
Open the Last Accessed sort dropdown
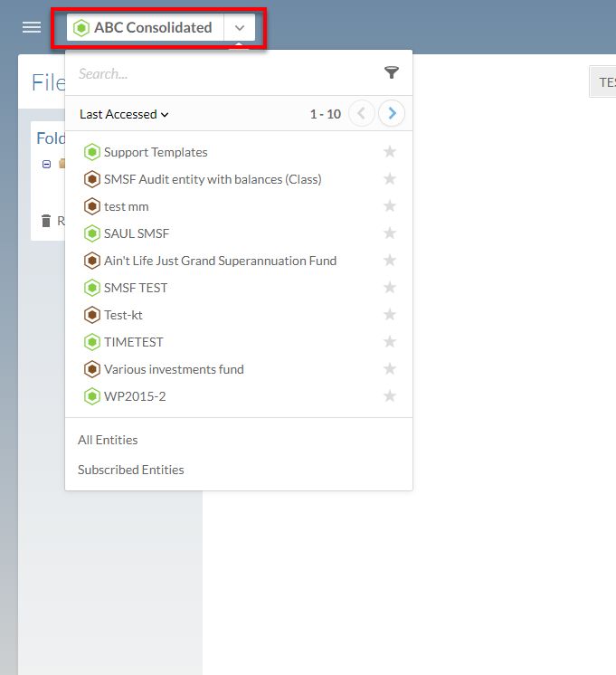click(124, 114)
